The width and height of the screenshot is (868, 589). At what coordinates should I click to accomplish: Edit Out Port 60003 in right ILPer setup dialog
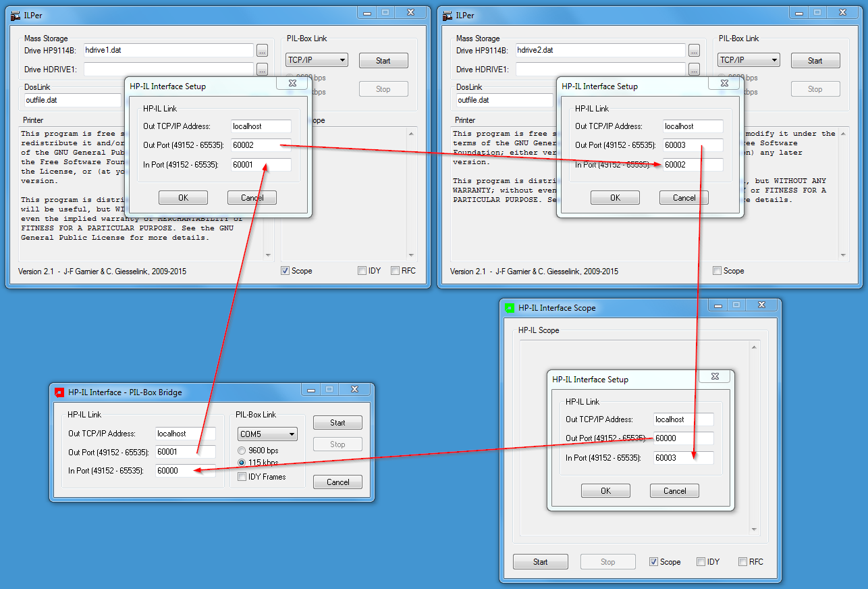(693, 145)
